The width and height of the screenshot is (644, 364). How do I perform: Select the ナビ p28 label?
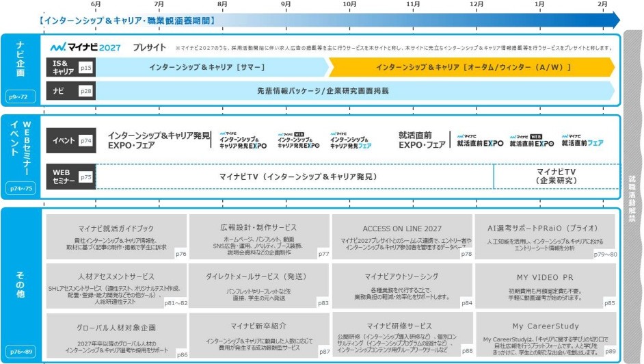(71, 91)
